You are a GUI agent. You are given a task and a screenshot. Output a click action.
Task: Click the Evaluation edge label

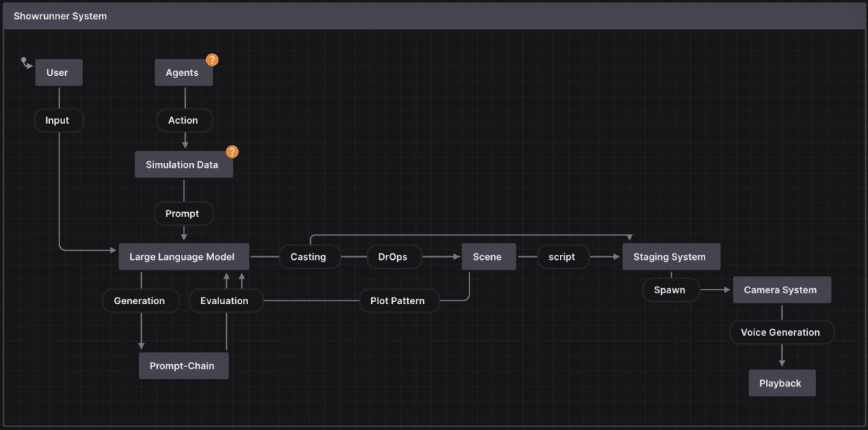pyautogui.click(x=226, y=300)
